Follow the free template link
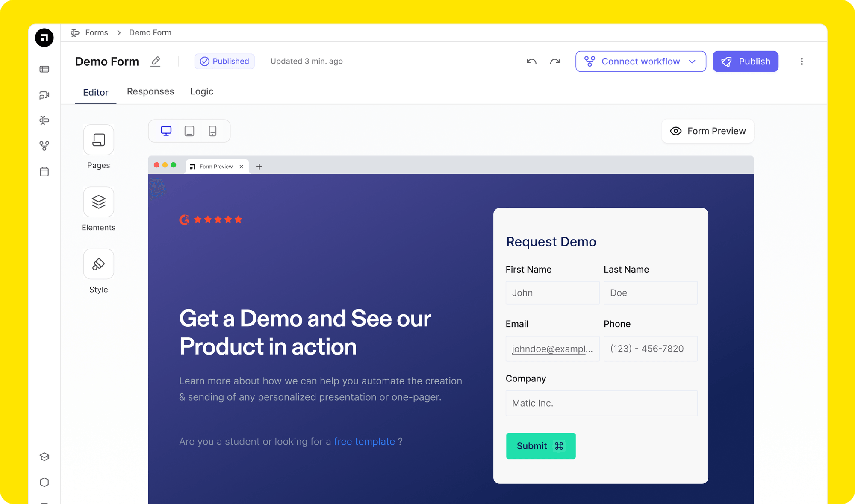The height and width of the screenshot is (504, 855). tap(364, 442)
